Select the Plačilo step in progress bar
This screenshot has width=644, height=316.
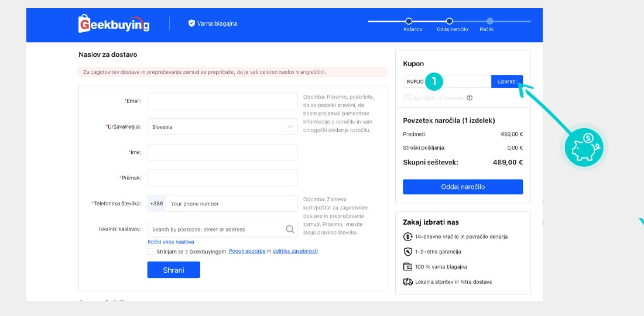point(489,21)
